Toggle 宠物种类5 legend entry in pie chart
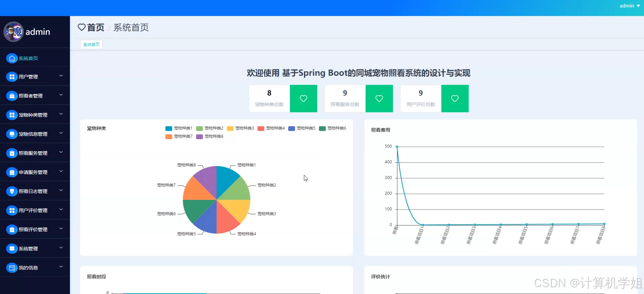The image size is (644, 294). [x=302, y=128]
